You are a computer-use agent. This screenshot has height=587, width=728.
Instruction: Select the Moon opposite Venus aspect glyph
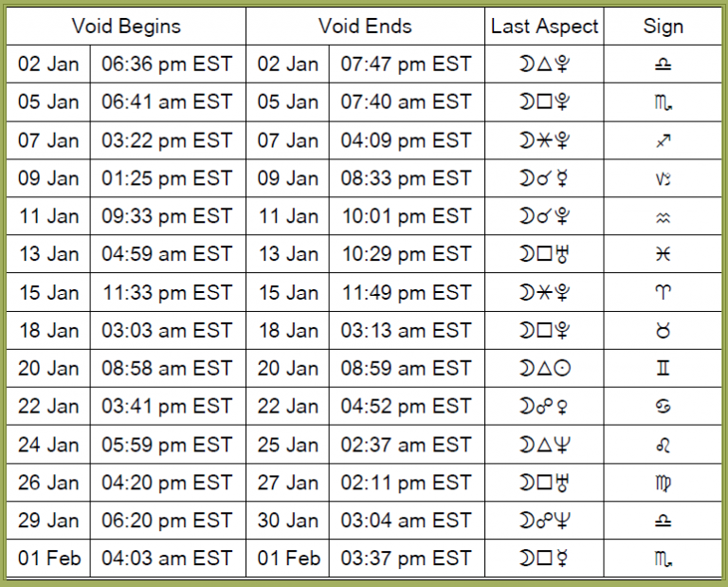[544, 406]
